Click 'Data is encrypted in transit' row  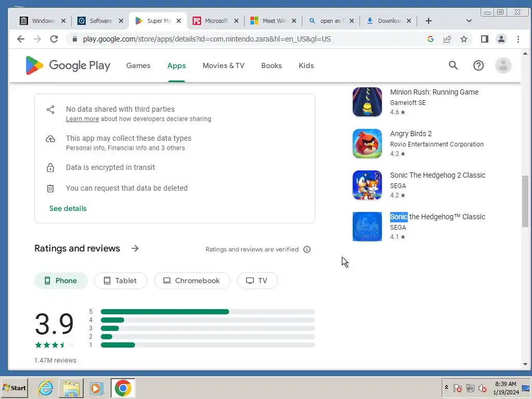click(110, 167)
